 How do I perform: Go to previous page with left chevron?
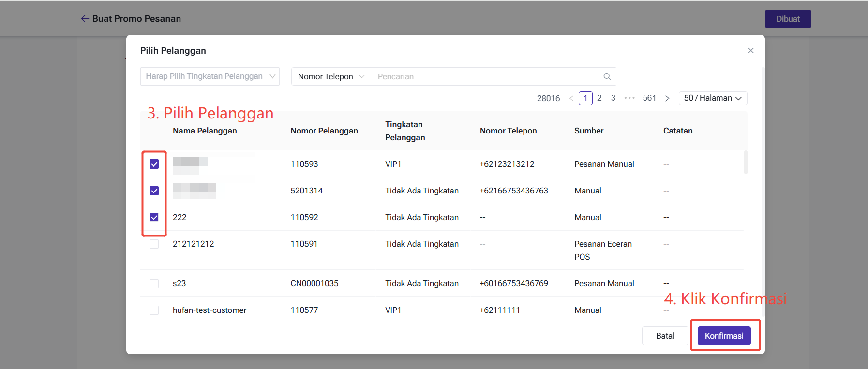click(571, 98)
